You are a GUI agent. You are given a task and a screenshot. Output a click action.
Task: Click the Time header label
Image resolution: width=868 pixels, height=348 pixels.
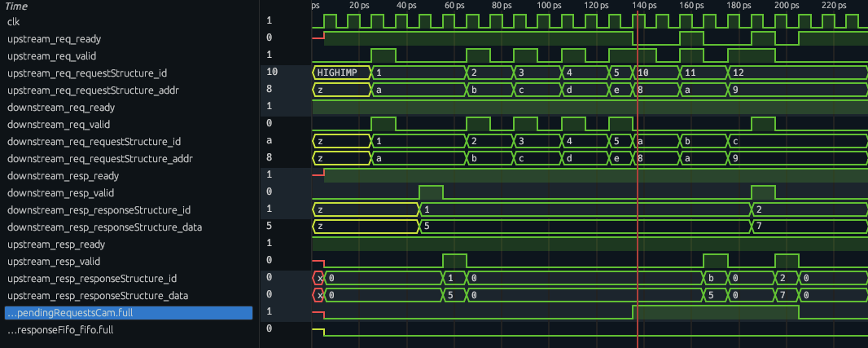(x=16, y=6)
